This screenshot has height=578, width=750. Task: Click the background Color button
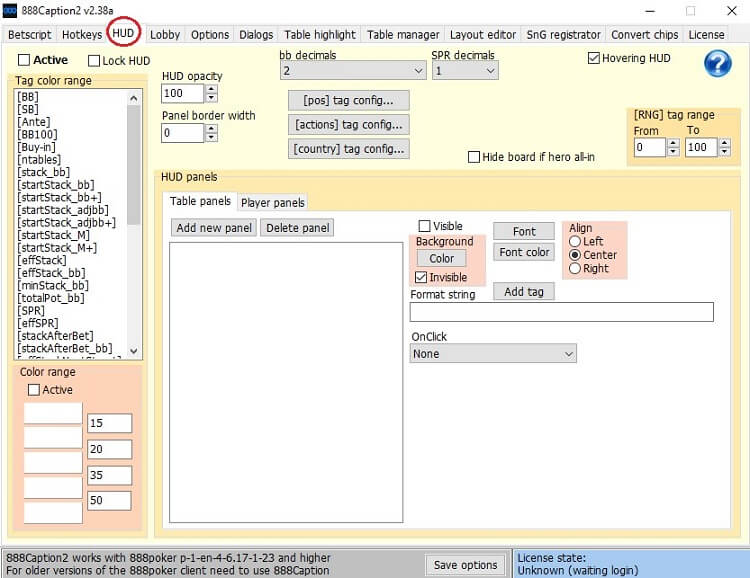point(441,258)
